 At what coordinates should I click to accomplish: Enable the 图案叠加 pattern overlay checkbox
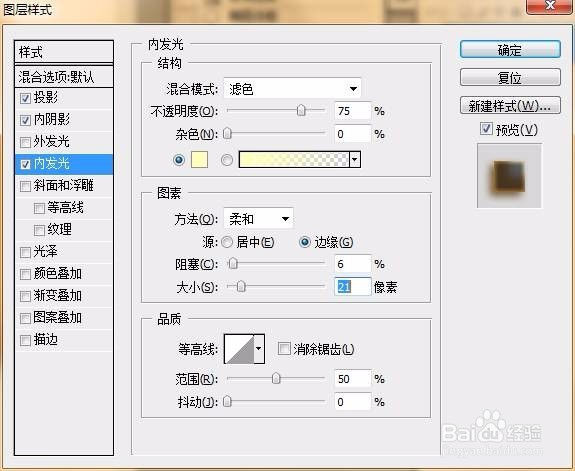pyautogui.click(x=25, y=318)
